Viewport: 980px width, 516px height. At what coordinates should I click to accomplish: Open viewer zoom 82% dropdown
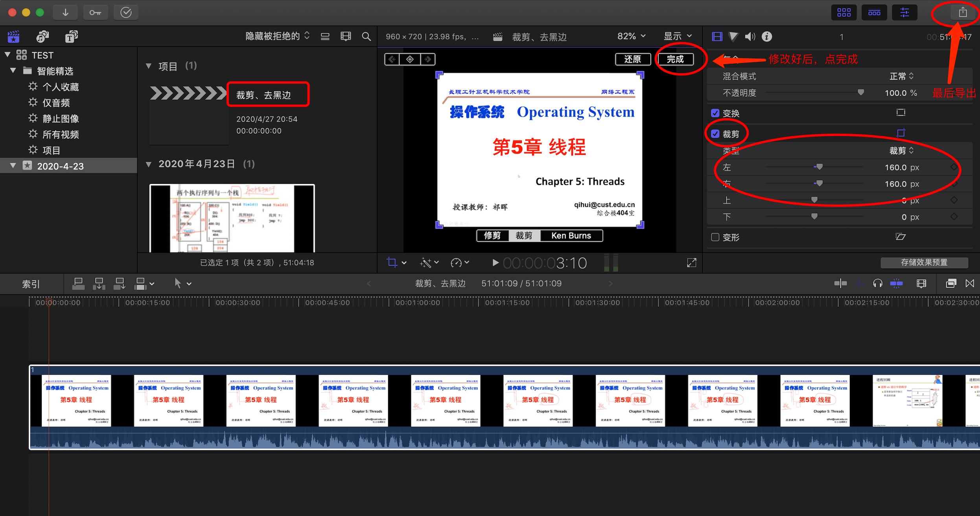[632, 36]
